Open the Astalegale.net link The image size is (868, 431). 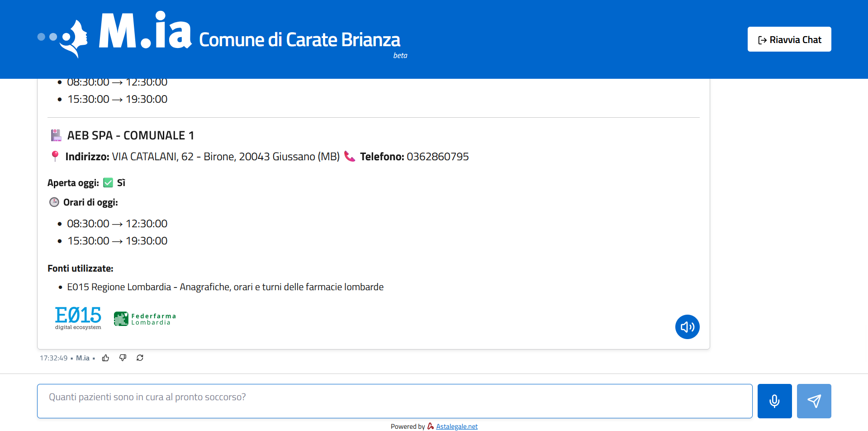pos(456,426)
